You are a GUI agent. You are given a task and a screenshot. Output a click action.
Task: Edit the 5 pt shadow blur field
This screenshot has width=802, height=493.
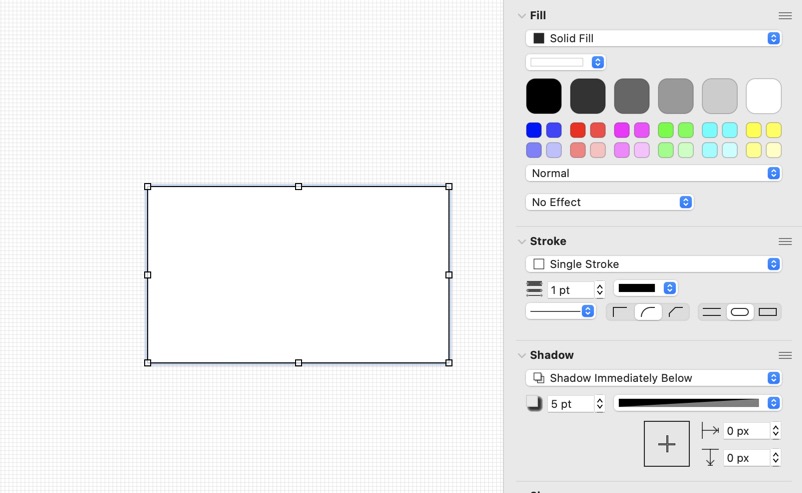click(x=570, y=404)
